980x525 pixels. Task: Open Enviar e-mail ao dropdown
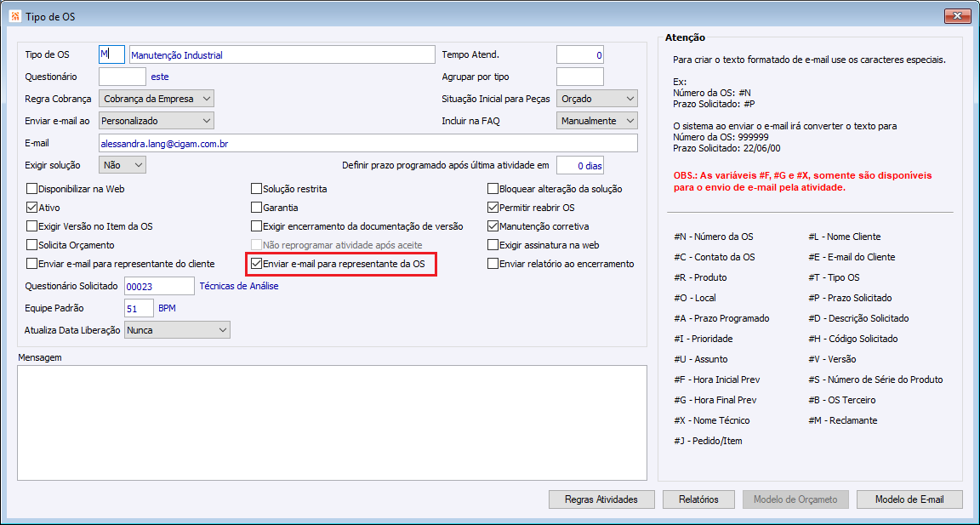click(x=157, y=120)
